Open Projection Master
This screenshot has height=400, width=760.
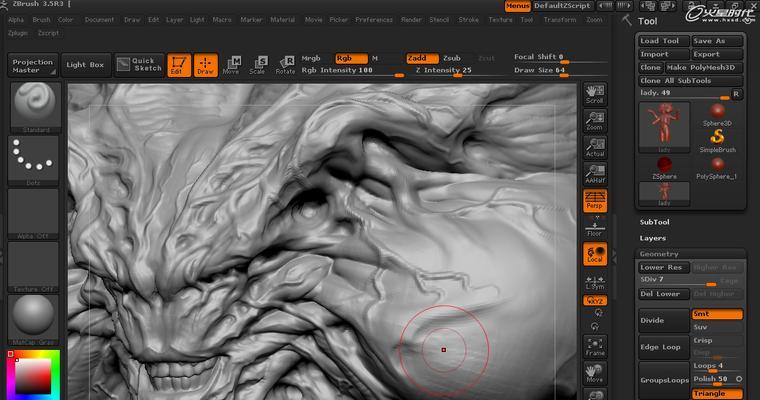tap(33, 65)
